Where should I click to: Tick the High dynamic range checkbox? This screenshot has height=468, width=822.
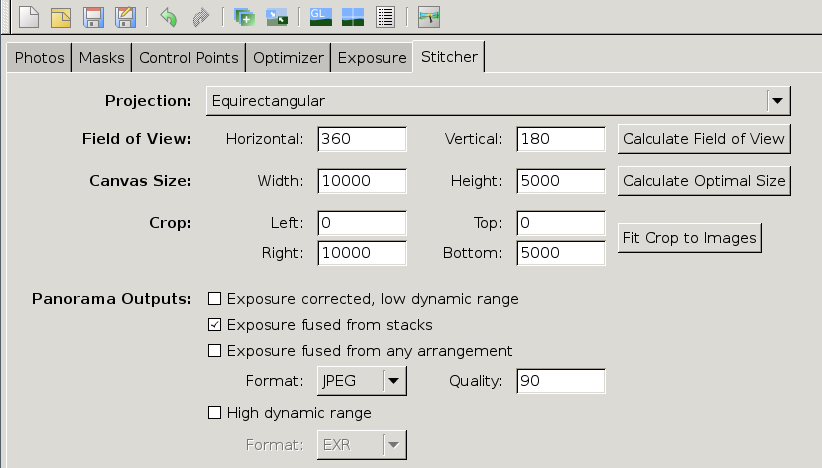(x=214, y=413)
